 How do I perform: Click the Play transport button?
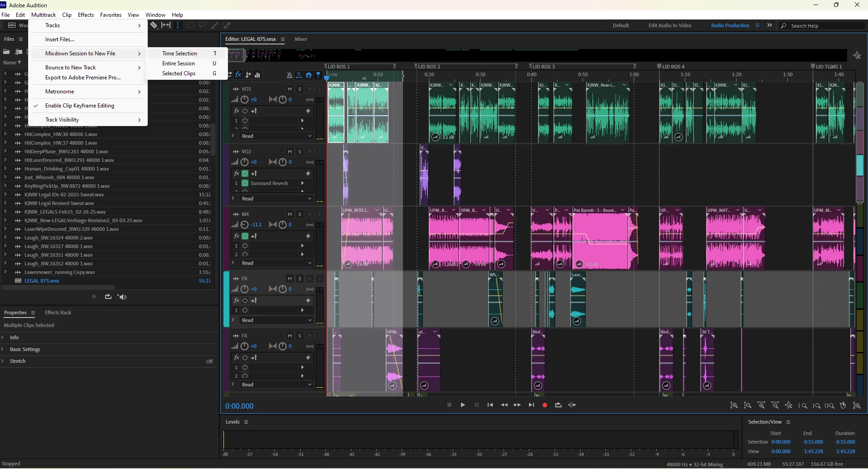(463, 405)
